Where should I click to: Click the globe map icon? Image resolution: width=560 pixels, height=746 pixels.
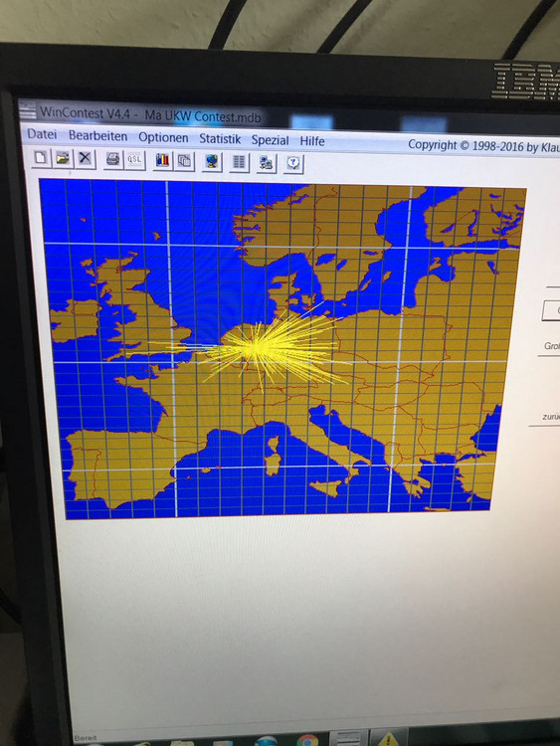[x=212, y=162]
